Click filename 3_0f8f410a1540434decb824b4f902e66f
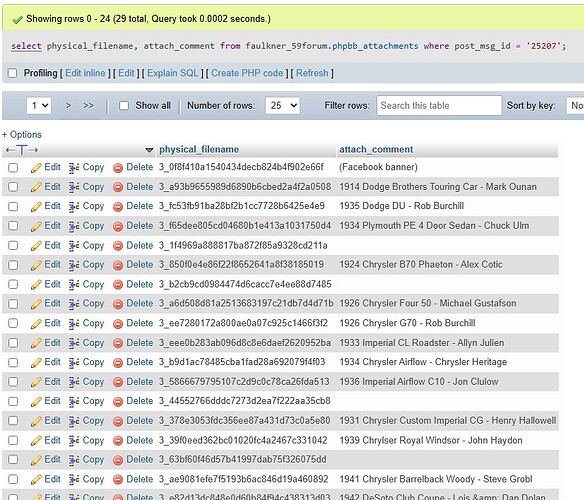This screenshot has width=584, height=500. pos(241,167)
